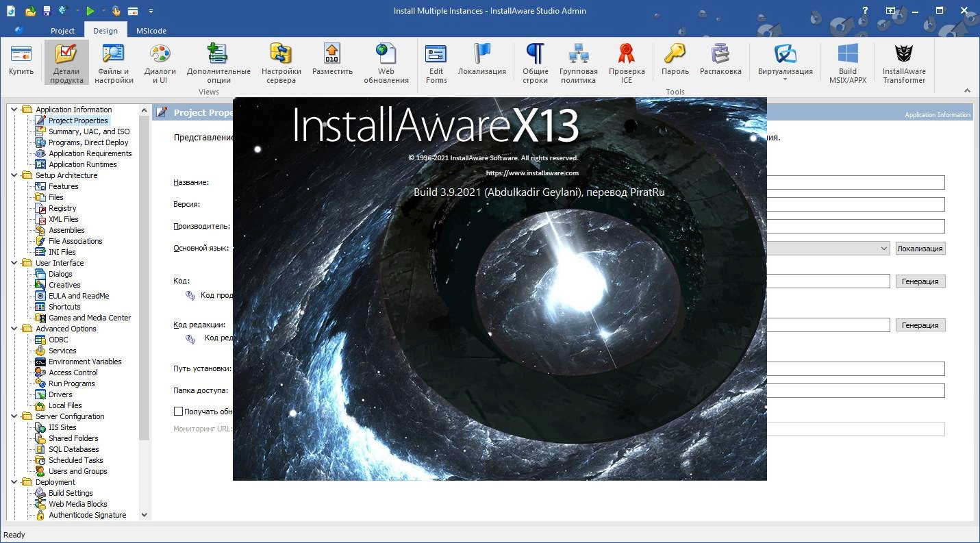Click the application orb menu button
980x543 pixels.
18,30
